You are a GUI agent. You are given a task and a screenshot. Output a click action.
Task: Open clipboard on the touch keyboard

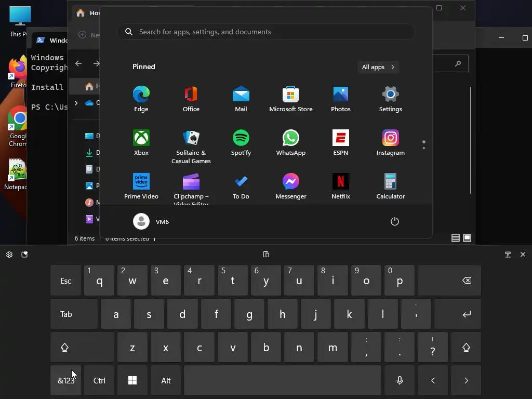tap(266, 254)
